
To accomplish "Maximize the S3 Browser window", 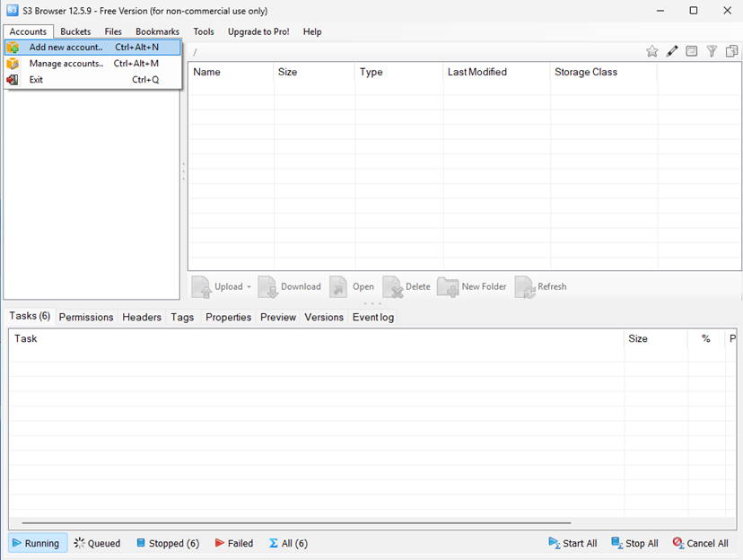I will [694, 11].
